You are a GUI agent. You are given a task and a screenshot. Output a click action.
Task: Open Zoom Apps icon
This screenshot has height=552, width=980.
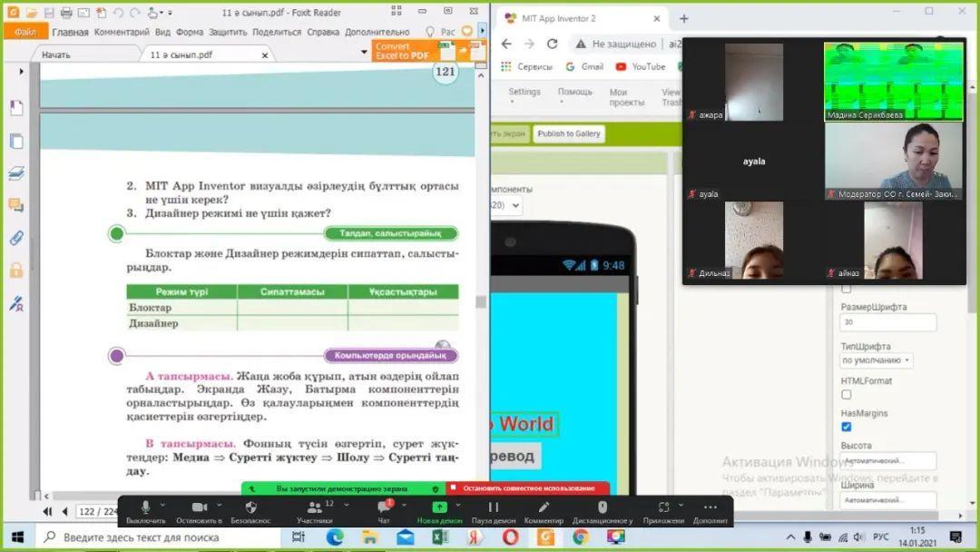pyautogui.click(x=663, y=507)
